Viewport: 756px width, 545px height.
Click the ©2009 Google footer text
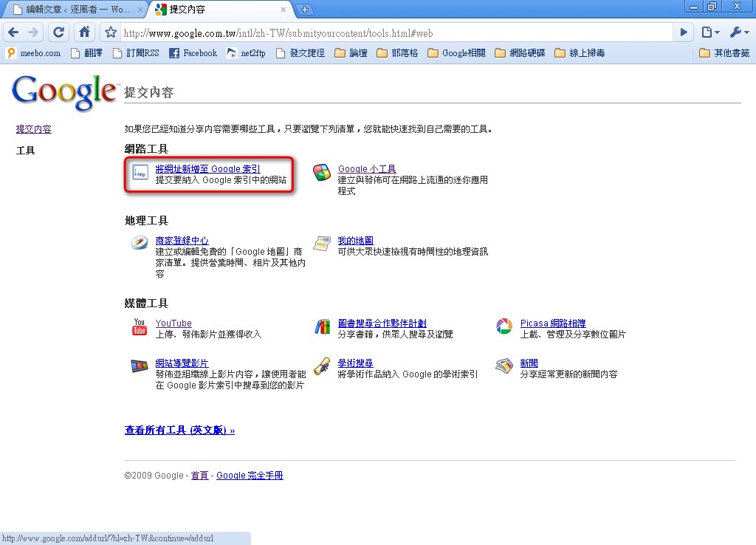tap(154, 476)
